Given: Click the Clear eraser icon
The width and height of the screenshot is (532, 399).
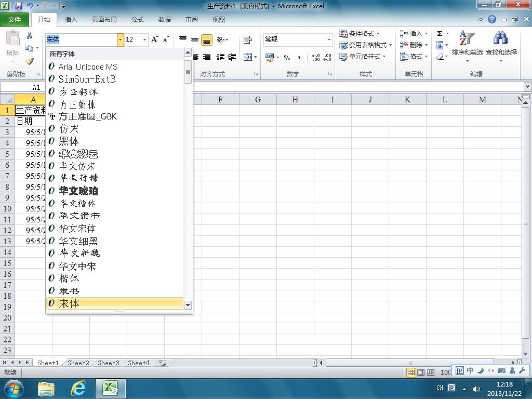Looking at the screenshot, I should pos(440,56).
